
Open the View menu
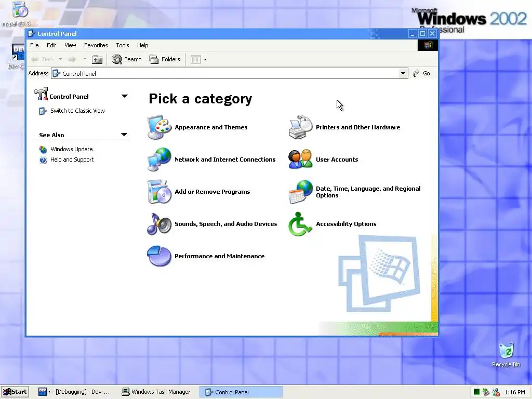(70, 45)
